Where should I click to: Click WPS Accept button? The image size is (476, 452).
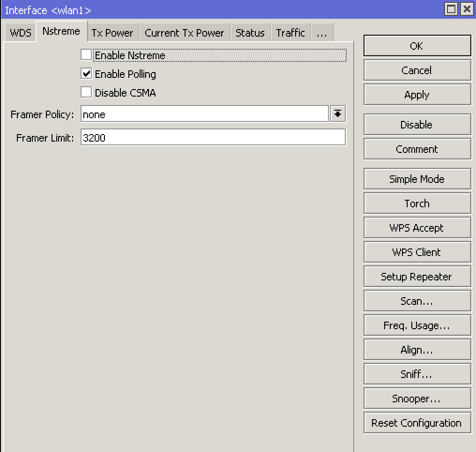pyautogui.click(x=417, y=227)
